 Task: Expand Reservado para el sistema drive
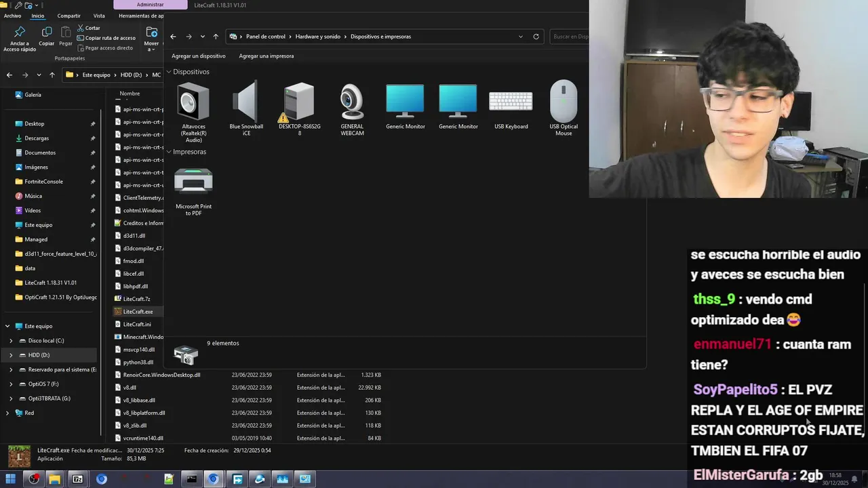coord(10,369)
